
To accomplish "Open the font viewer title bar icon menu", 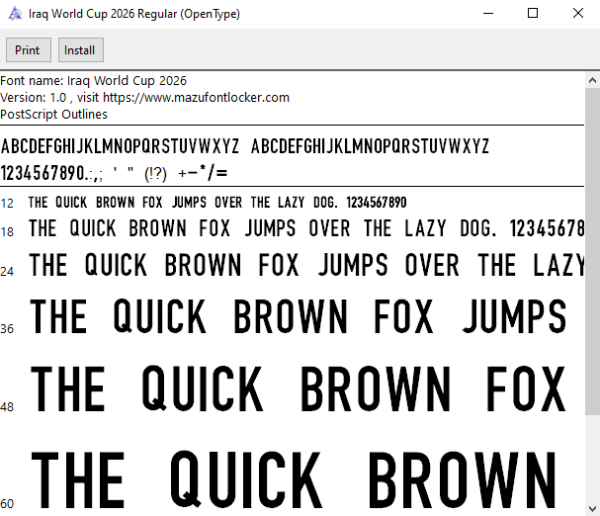I will click(x=15, y=14).
